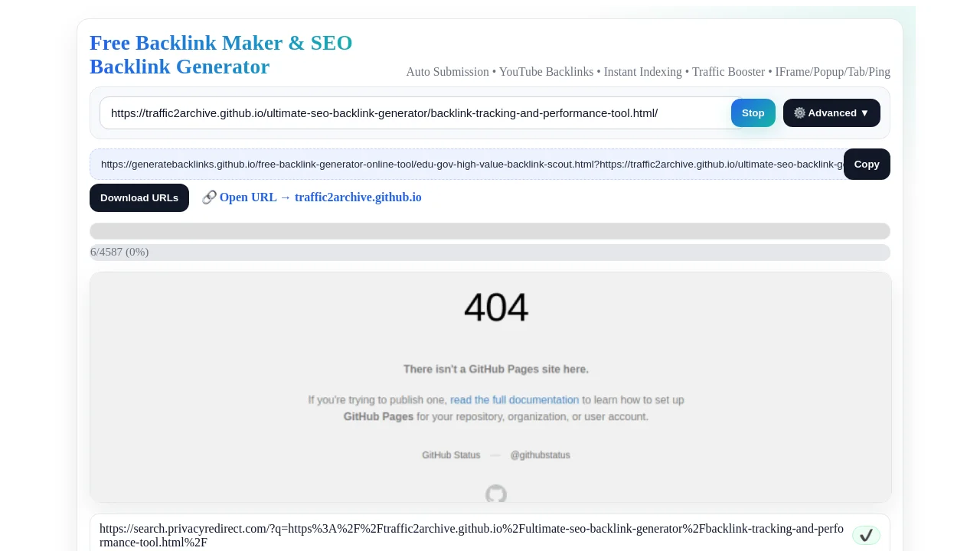Click the gray progress bar above the counter

coord(490,231)
